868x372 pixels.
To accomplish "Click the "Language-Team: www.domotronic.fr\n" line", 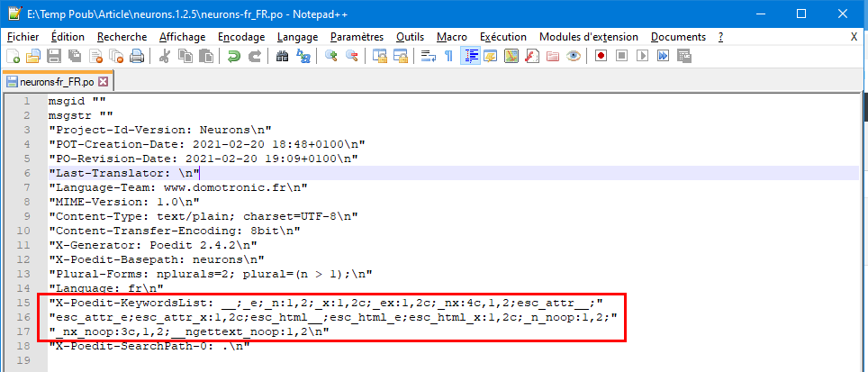I will 177,187.
